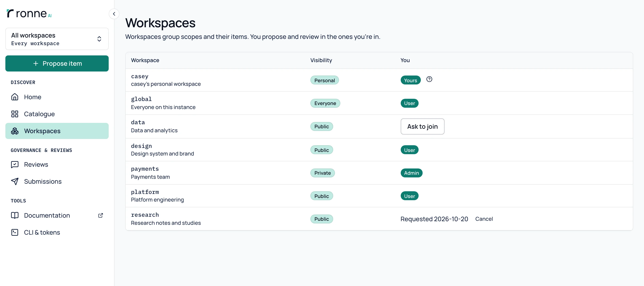
Task: Click the Documentation book icon
Action: [x=15, y=215]
